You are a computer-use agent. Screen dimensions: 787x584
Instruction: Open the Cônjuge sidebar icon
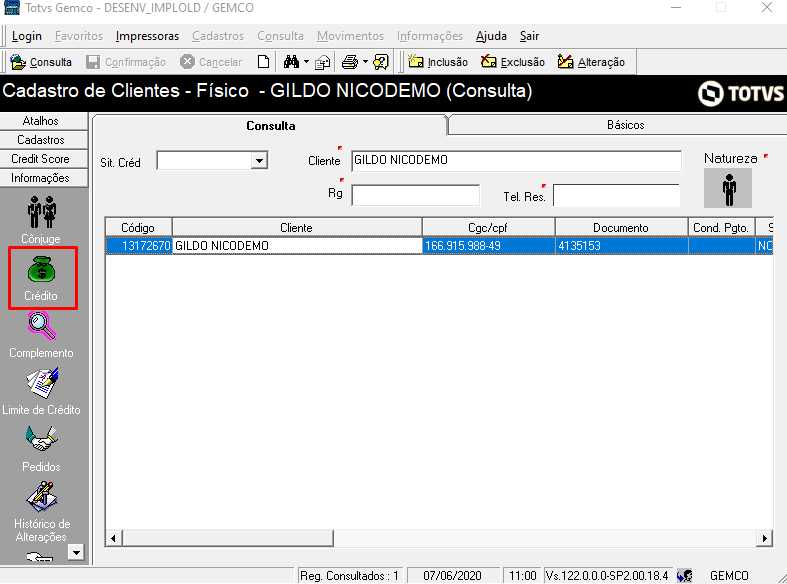[x=41, y=212]
